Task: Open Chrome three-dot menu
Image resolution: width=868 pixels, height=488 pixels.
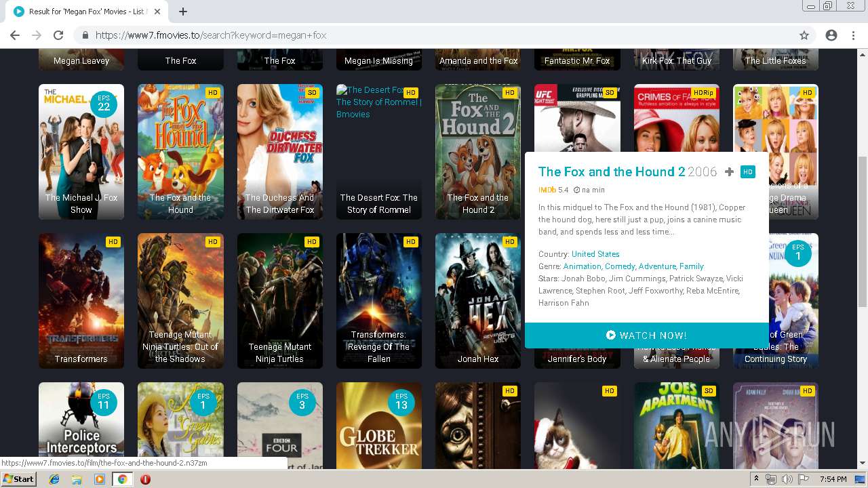Action: (853, 35)
